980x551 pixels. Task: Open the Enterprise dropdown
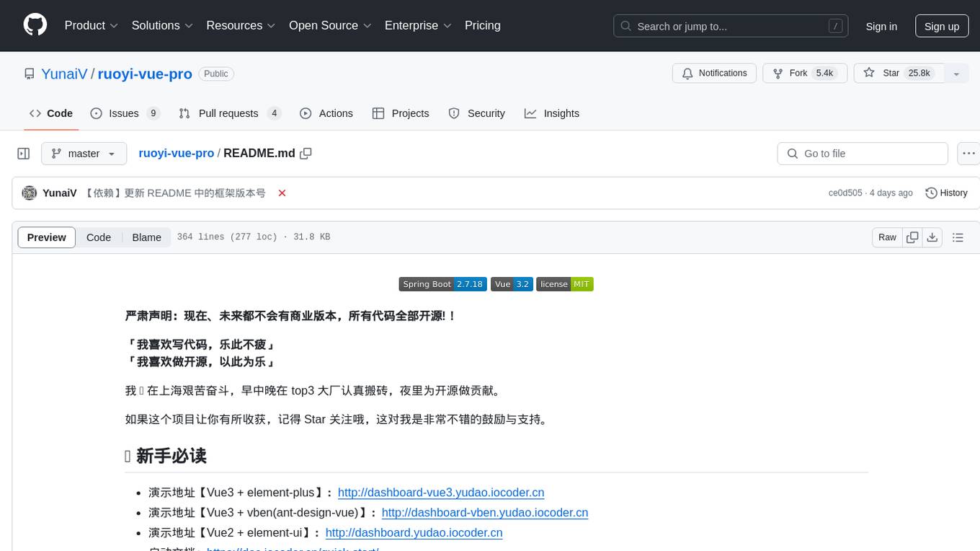(418, 25)
